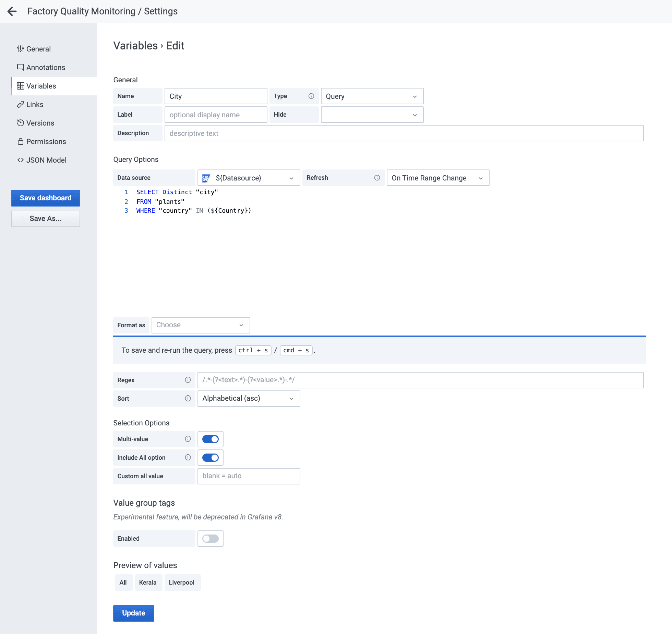Click the back arrow icon
The height and width of the screenshot is (634, 672).
[12, 11]
